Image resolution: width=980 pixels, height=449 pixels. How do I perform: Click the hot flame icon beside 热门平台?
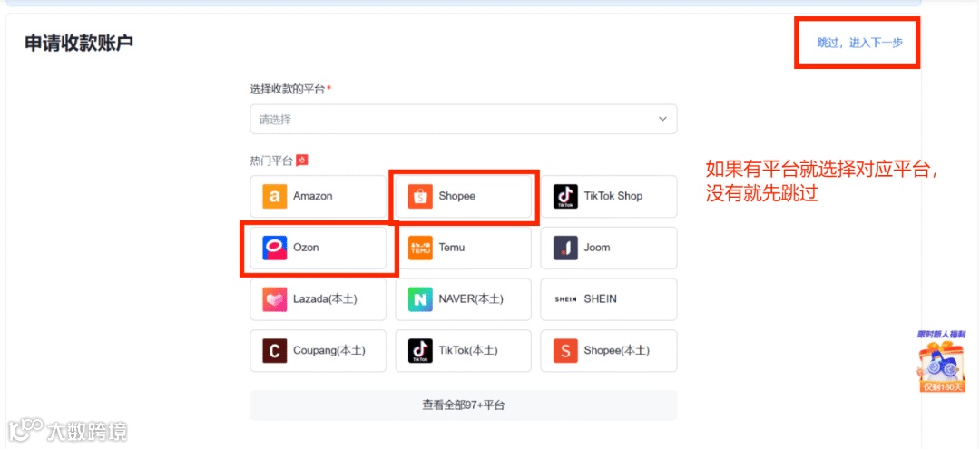pos(302,161)
